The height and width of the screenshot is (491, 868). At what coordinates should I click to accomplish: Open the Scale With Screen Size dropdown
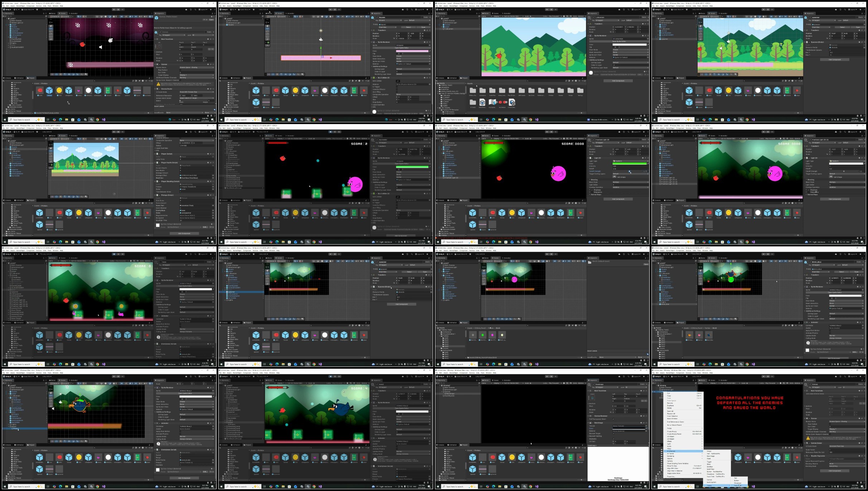(197, 92)
